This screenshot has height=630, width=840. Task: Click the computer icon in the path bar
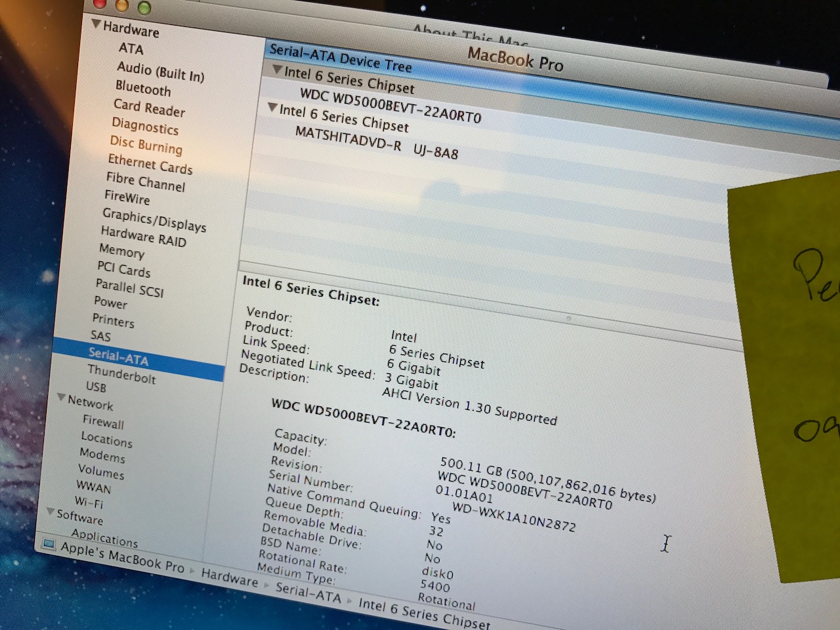(x=49, y=543)
